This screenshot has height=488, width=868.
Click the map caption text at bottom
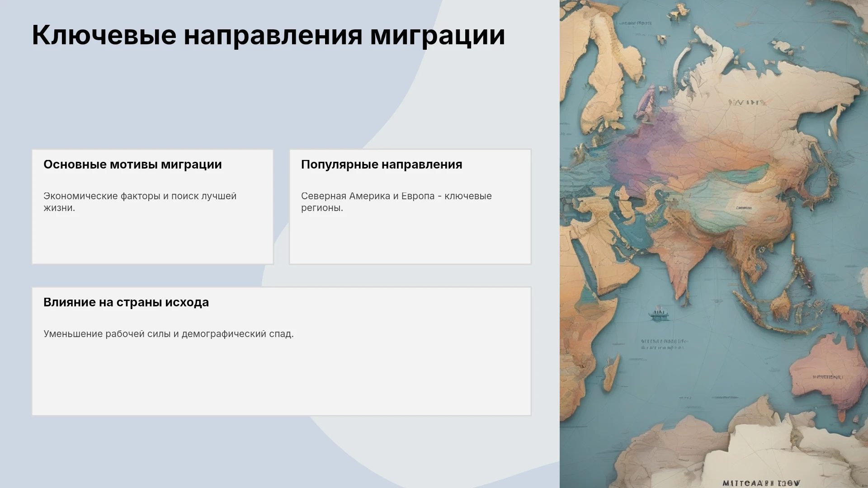[761, 483]
